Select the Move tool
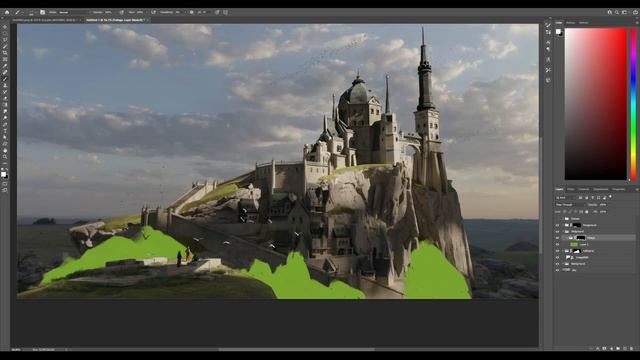This screenshot has width=640, height=360. point(5,27)
